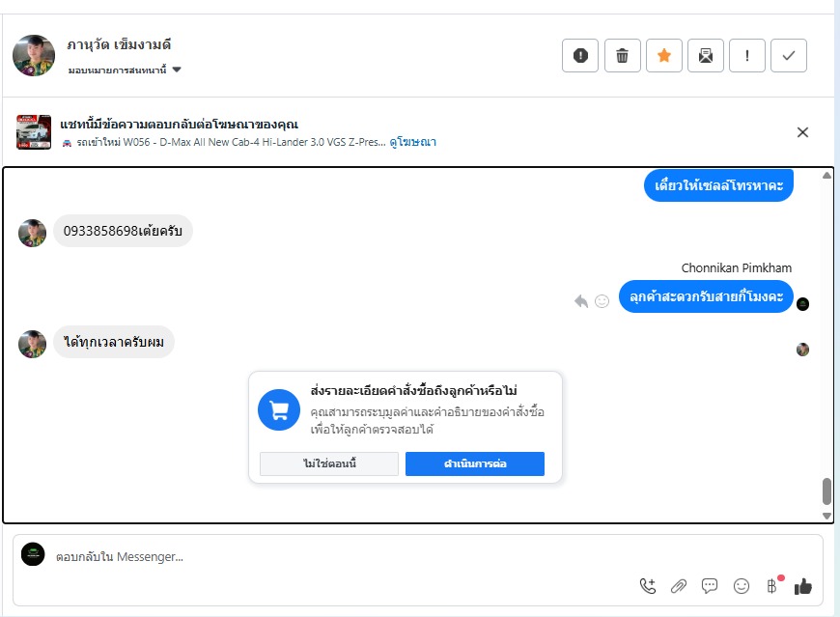
Task: Open saved replies speech bubble icon
Action: [710, 586]
